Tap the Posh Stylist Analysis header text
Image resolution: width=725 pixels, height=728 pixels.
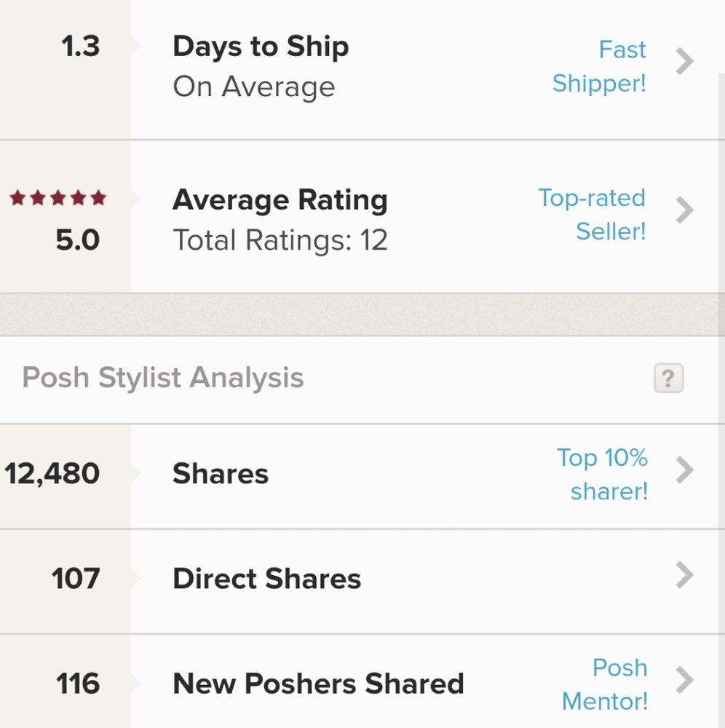pyautogui.click(x=163, y=379)
